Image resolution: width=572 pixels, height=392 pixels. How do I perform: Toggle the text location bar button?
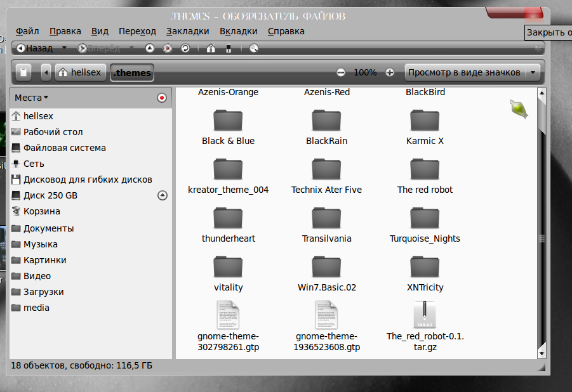(x=23, y=72)
